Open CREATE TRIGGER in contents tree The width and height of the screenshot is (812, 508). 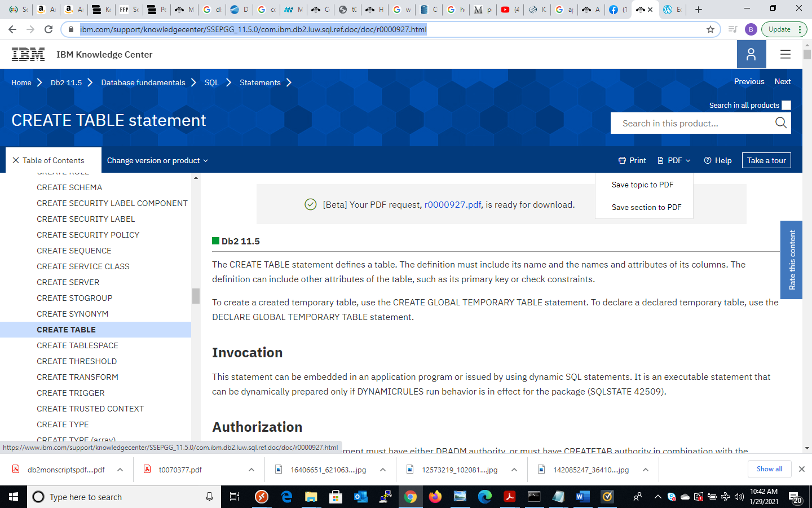[x=70, y=393]
